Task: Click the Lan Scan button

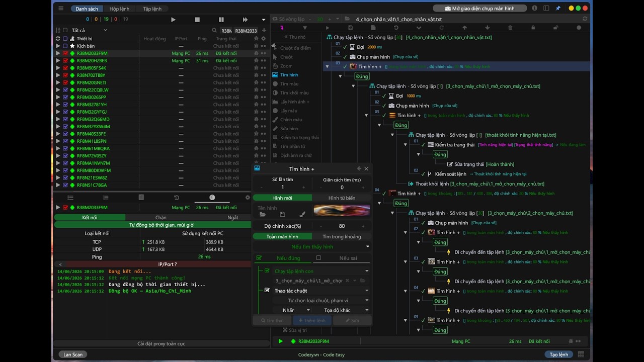Action: coord(73,354)
